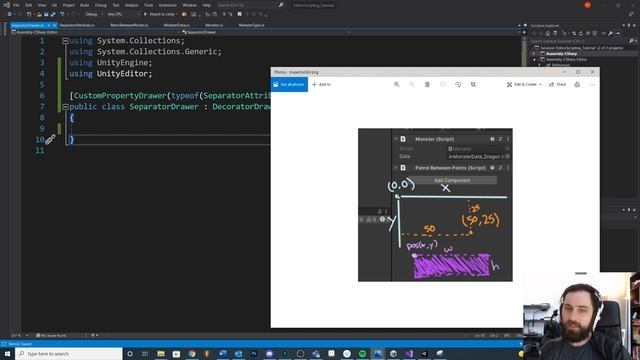Switch to the MonsterType.cs tab
This screenshot has height=360, width=640.
coord(251,25)
